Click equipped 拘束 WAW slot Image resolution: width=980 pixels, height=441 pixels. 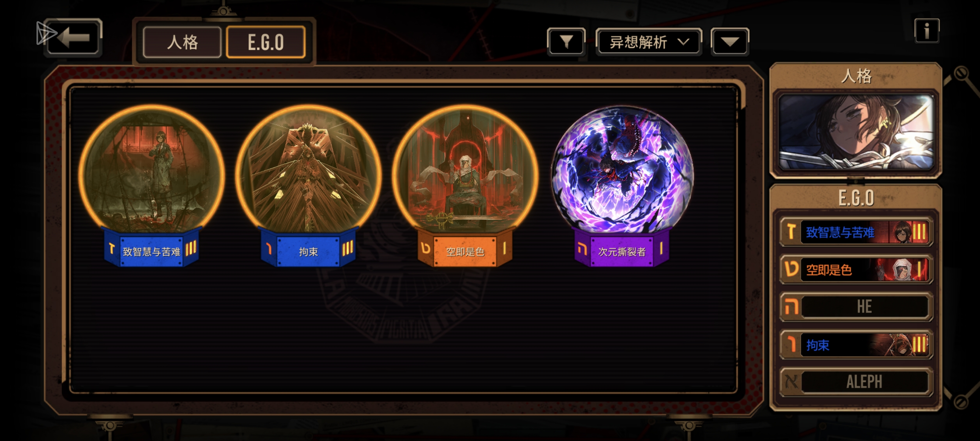856,345
